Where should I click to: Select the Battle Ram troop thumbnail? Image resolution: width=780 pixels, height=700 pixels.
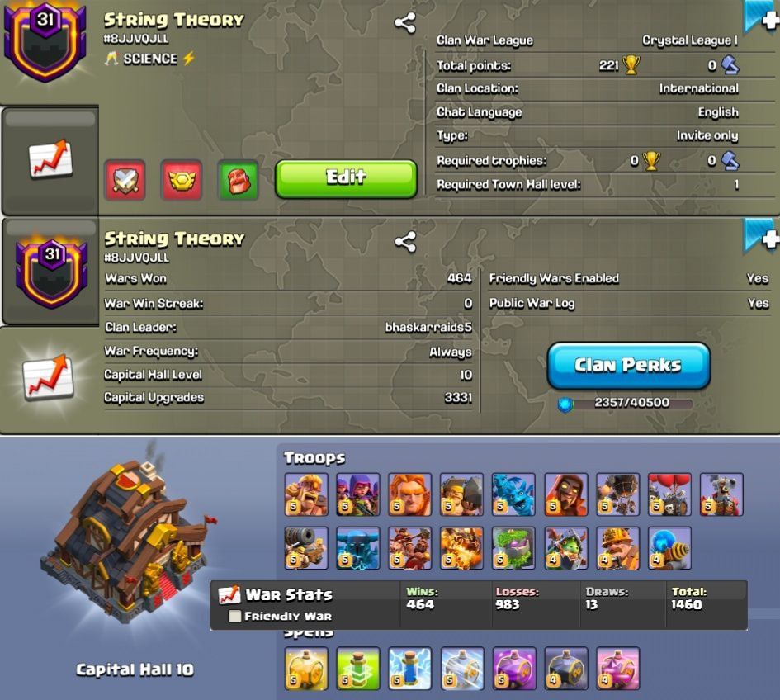(461, 494)
